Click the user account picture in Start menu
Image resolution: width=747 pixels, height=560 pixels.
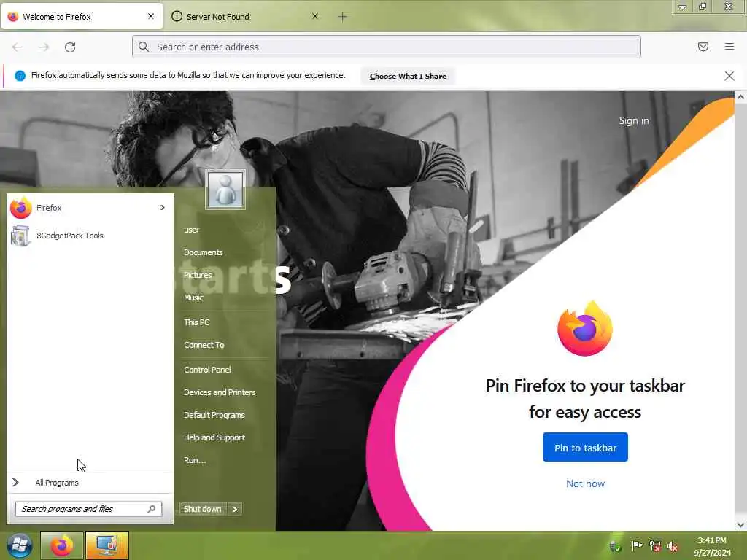click(x=225, y=190)
